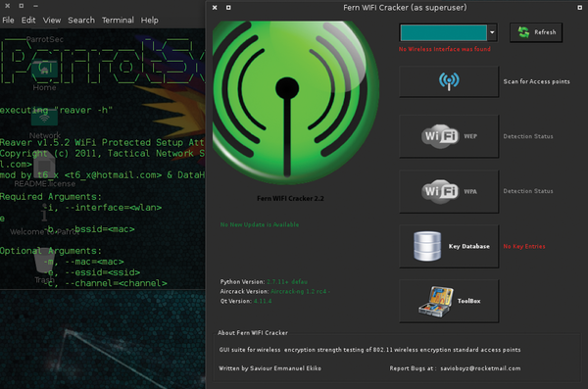The width and height of the screenshot is (588, 389).
Task: Open the terminal File menu
Action: 8,20
